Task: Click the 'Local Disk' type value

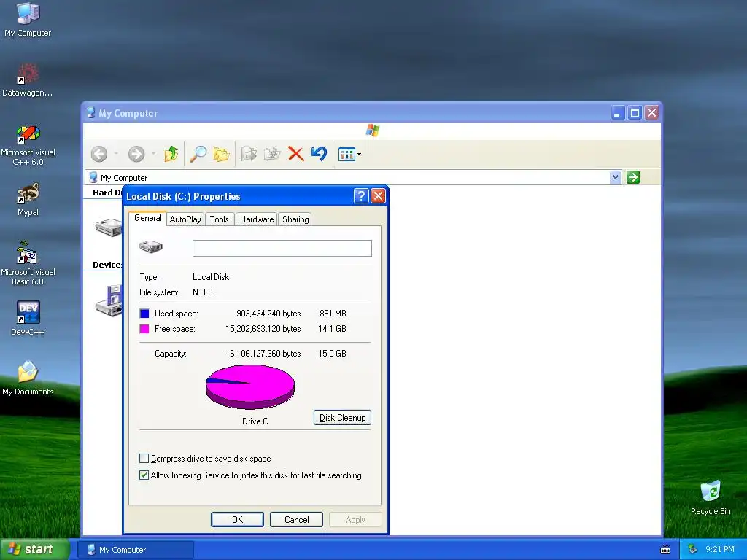Action: 211,276
